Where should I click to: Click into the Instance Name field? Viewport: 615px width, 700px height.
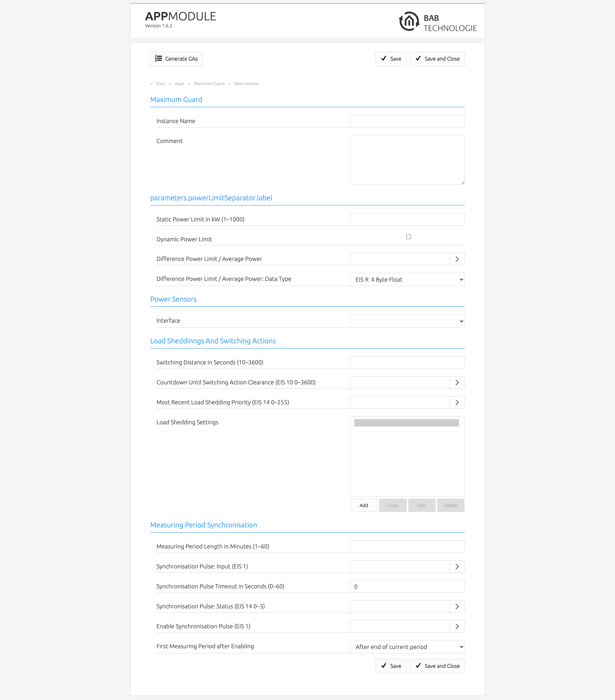click(x=407, y=121)
